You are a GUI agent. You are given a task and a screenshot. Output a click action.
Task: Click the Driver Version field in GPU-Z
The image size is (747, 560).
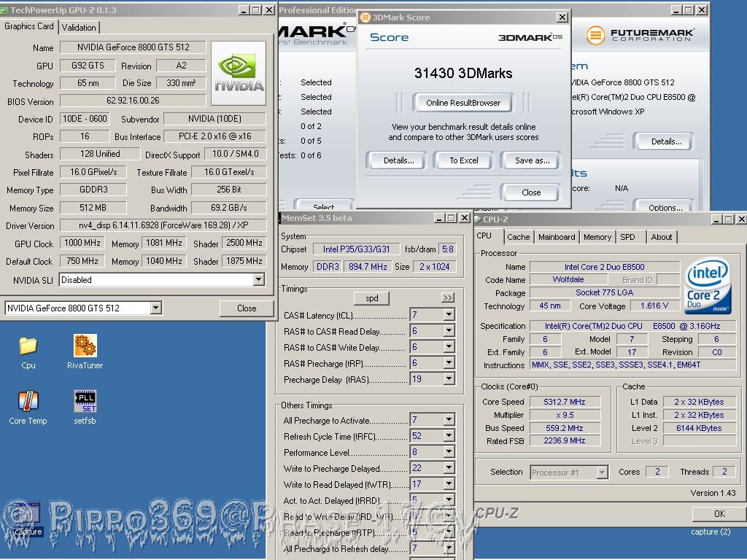point(163,225)
